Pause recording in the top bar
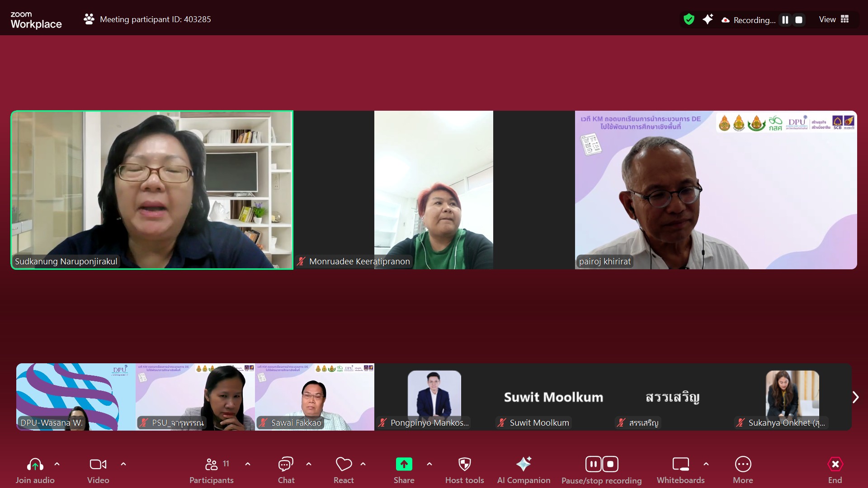Viewport: 868px width, 488px height. click(x=785, y=20)
